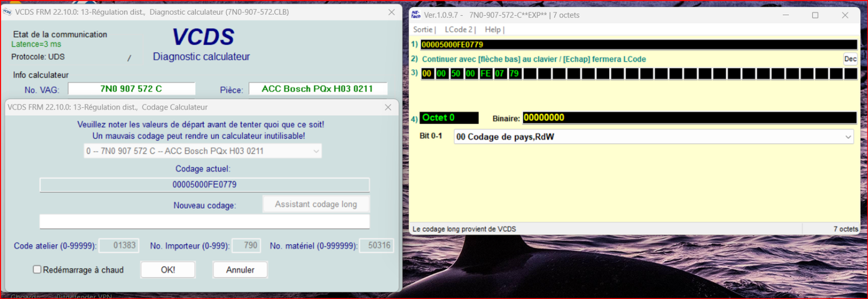Click the Nouveau codage input field

click(205, 222)
